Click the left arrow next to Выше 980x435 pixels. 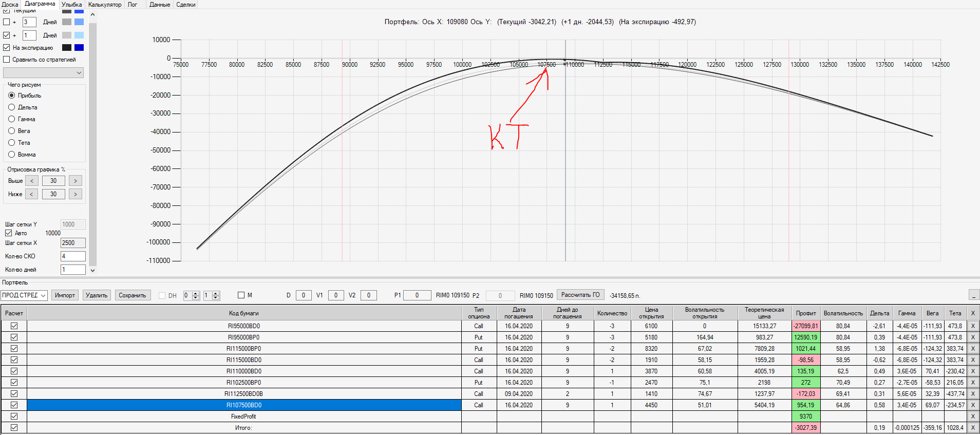pos(32,181)
